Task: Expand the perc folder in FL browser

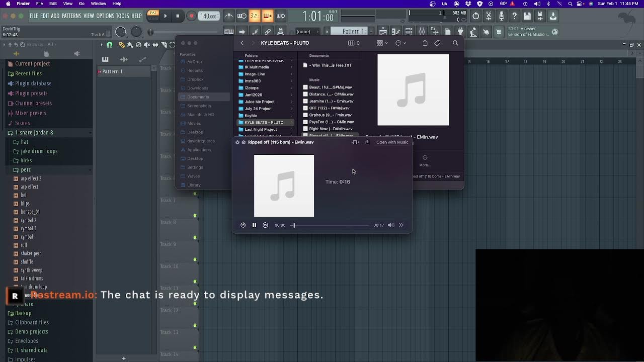Action: pyautogui.click(x=25, y=170)
